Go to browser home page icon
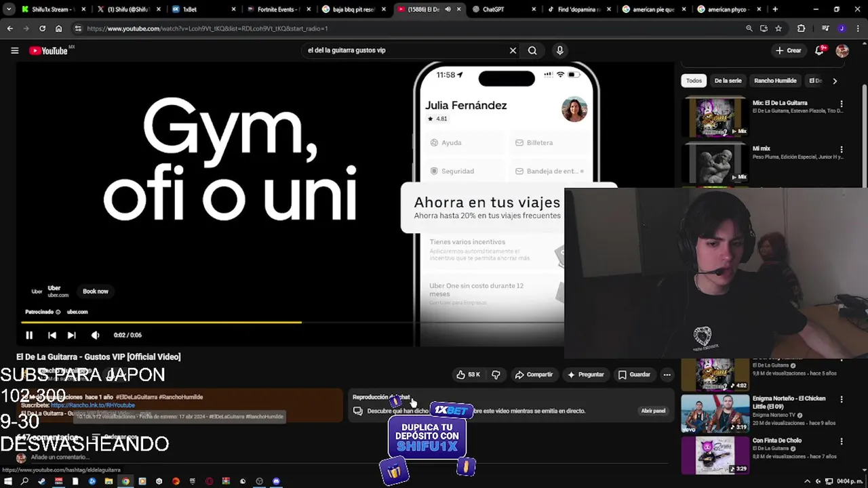868x488 pixels. click(58, 28)
